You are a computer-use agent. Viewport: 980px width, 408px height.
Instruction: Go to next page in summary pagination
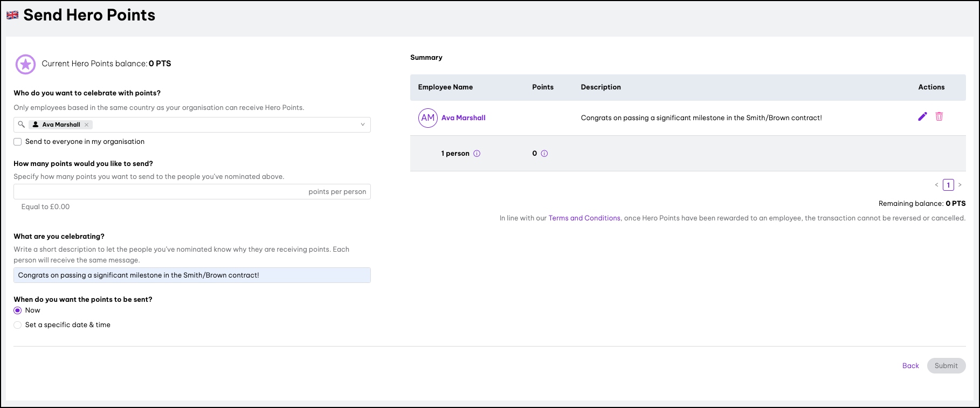click(x=960, y=185)
